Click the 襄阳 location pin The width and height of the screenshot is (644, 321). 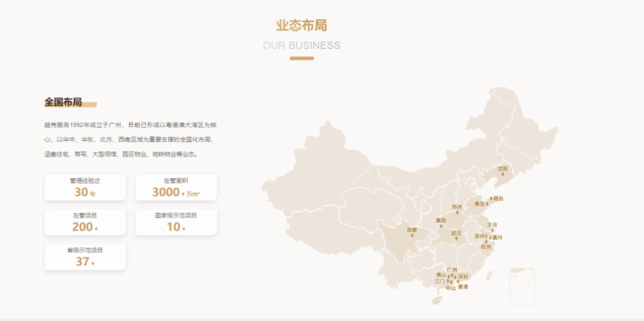coord(441,226)
